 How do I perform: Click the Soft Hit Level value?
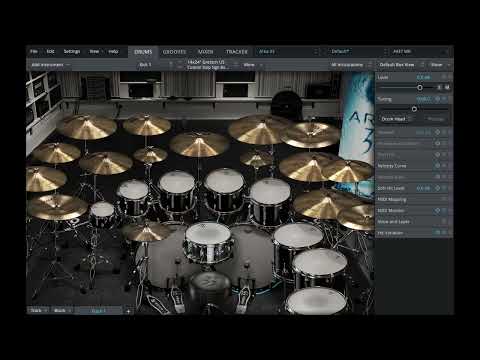pos(423,188)
